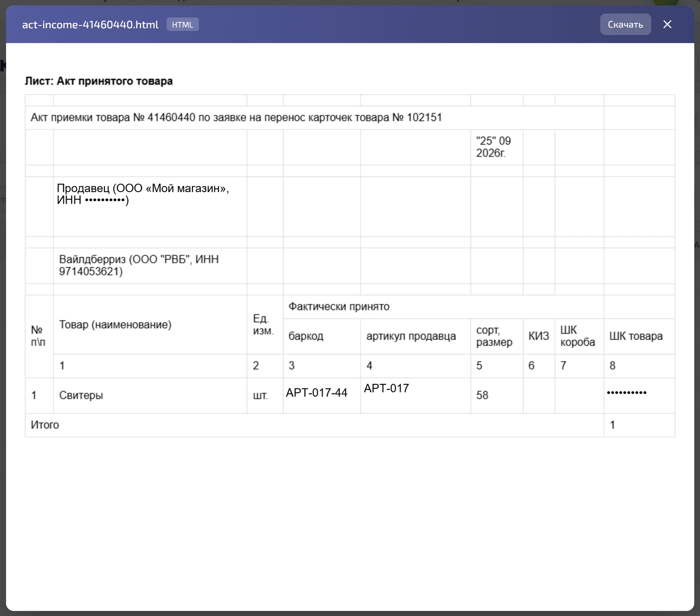Select the seller article АРТ-017
The width and height of the screenshot is (700, 616).
tap(386, 388)
